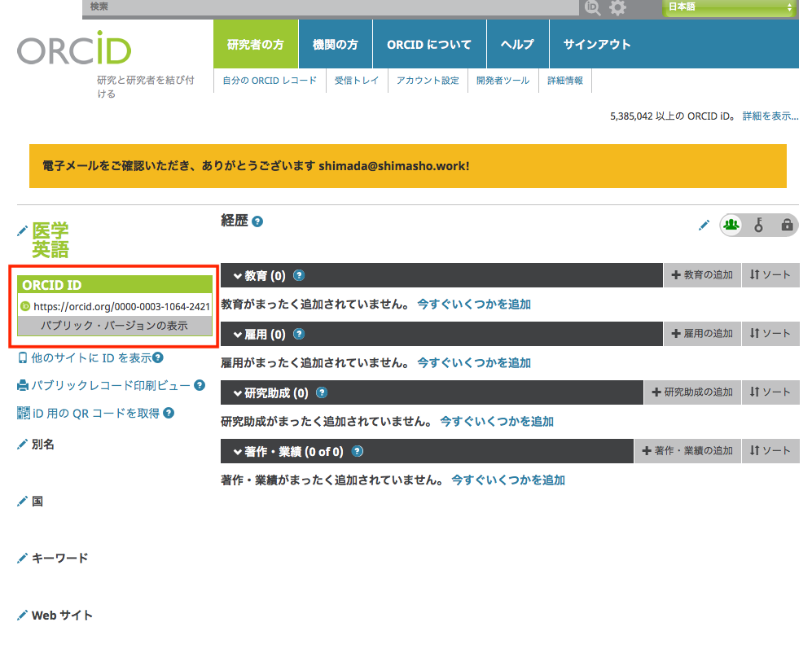Click 研究助成の追加 button
This screenshot has width=812, height=653.
tap(692, 392)
